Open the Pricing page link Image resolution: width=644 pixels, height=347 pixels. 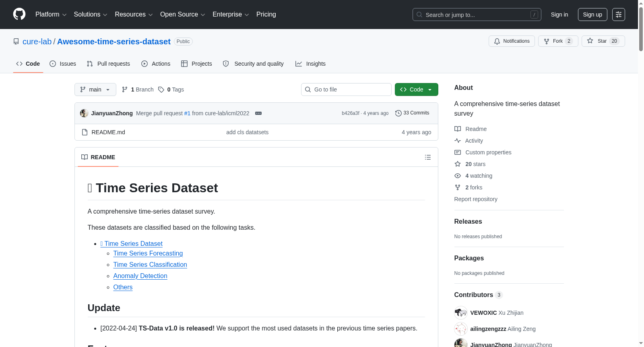(x=266, y=15)
